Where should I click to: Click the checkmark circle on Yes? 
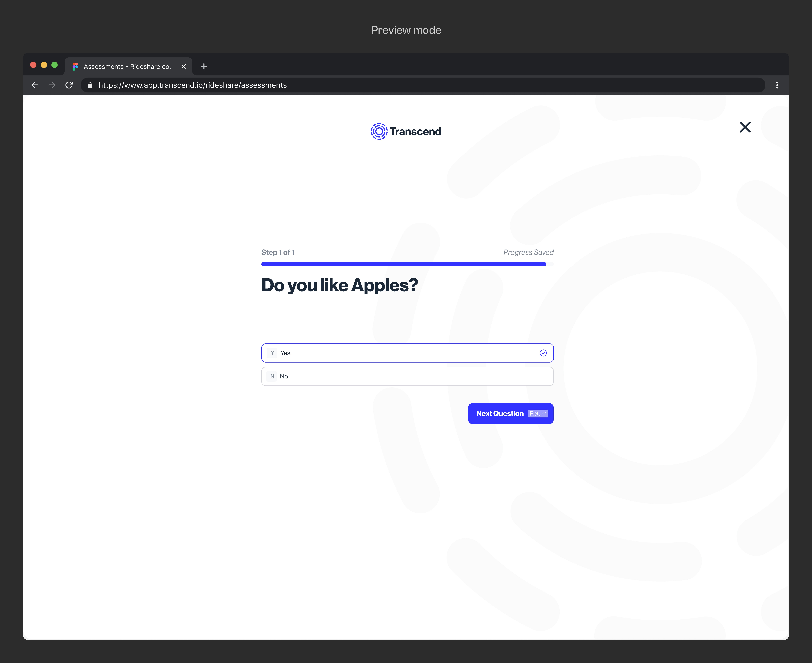(543, 353)
